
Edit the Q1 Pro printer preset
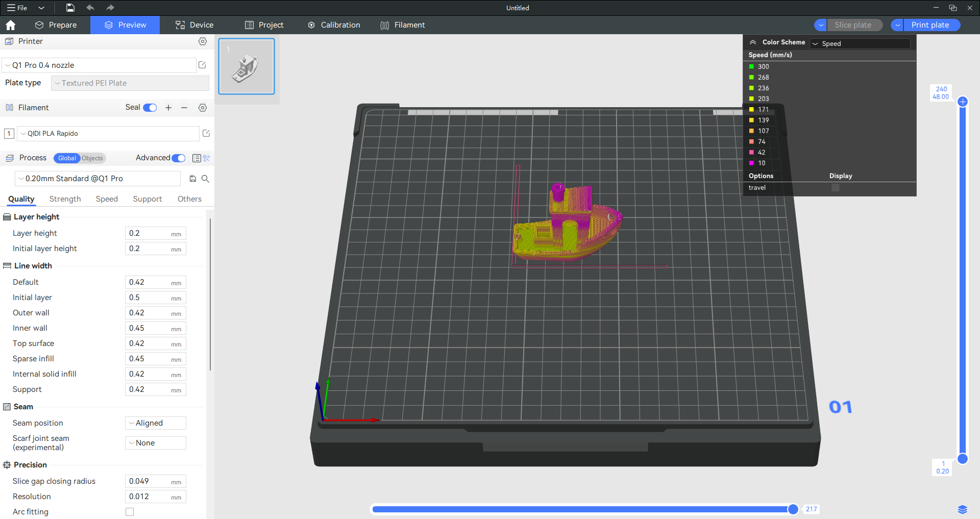(x=202, y=65)
